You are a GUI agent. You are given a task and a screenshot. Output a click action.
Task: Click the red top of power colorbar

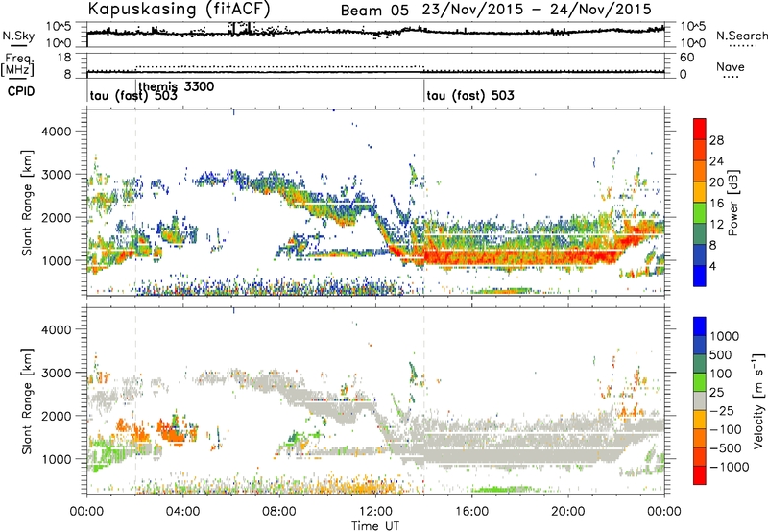(x=700, y=129)
